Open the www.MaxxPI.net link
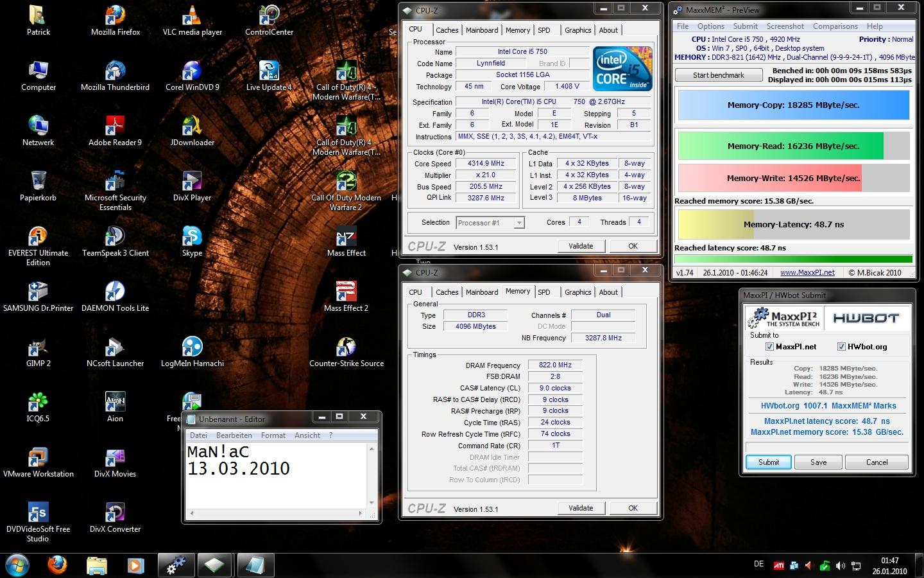The height and width of the screenshot is (578, 924). click(807, 272)
